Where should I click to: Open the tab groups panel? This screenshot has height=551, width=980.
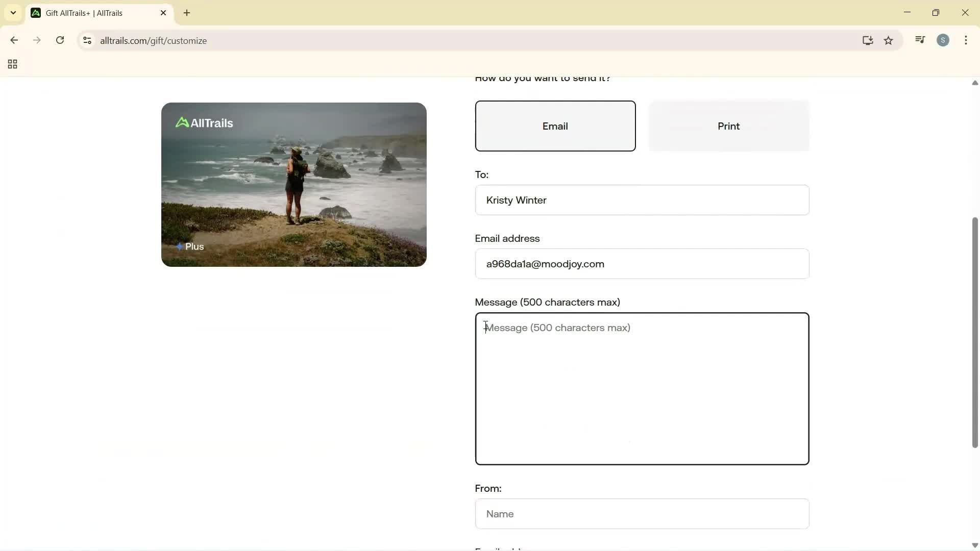[x=11, y=64]
